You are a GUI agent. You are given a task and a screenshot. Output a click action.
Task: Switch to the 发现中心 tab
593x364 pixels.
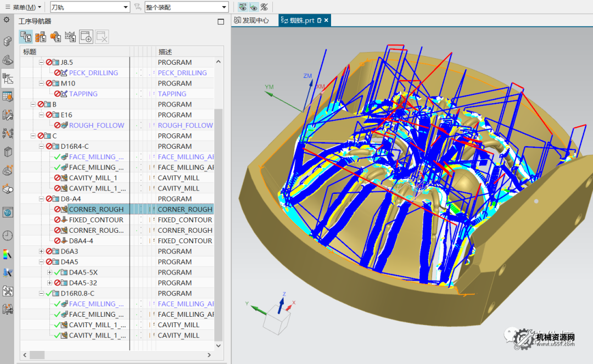(251, 20)
